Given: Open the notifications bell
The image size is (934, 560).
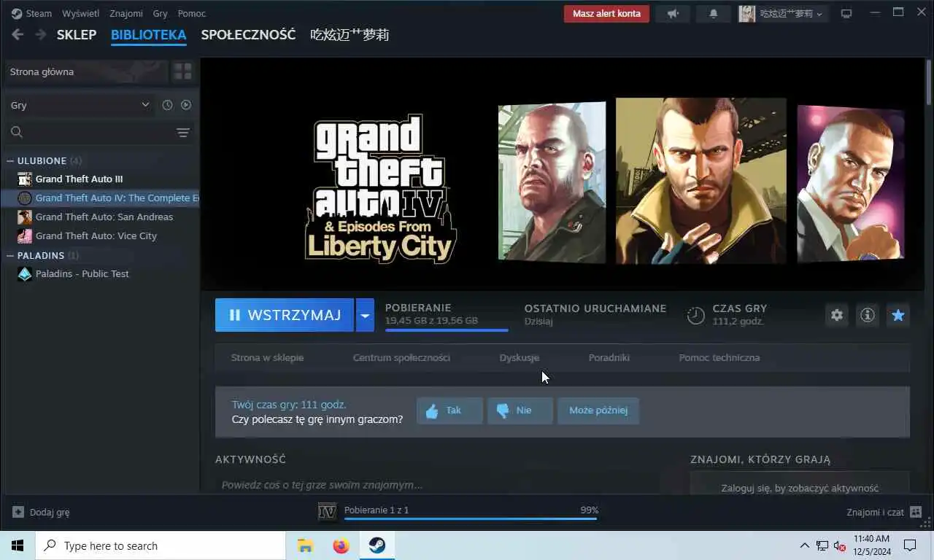Looking at the screenshot, I should click(x=714, y=13).
